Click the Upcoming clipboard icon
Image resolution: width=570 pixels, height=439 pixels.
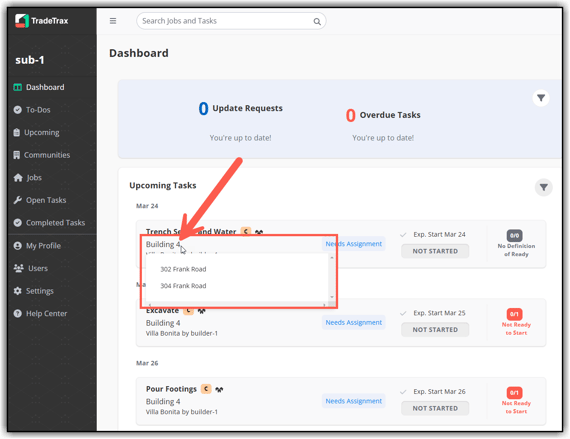[x=17, y=132]
